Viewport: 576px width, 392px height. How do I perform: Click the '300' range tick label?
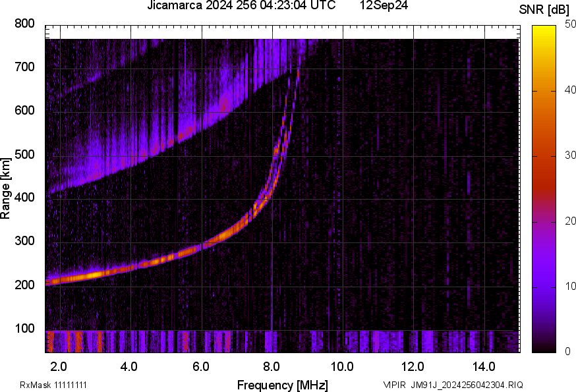pyautogui.click(x=24, y=240)
